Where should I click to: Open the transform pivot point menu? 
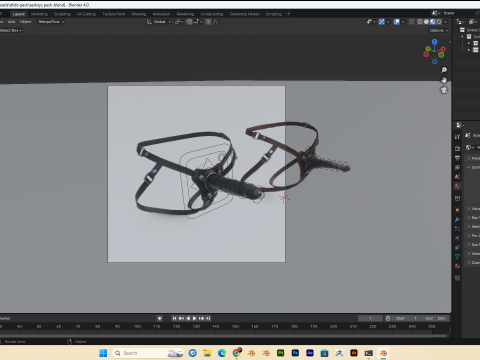tap(179, 22)
